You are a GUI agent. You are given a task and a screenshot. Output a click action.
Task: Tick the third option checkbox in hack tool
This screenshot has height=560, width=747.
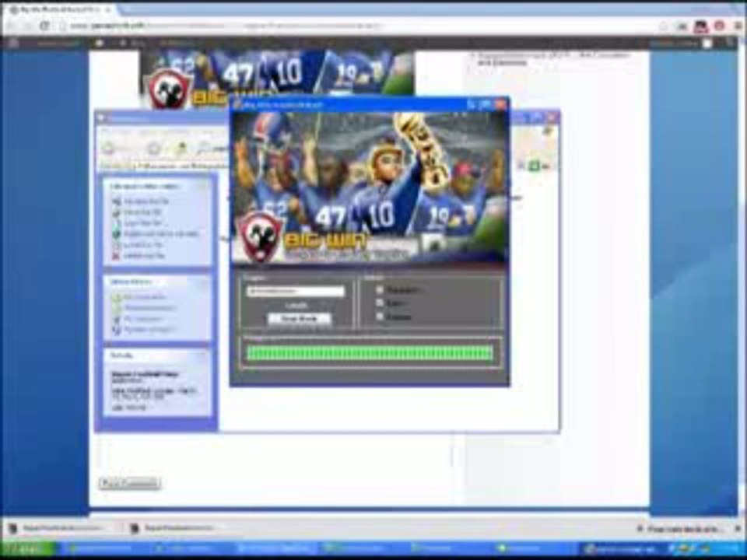pos(379,317)
